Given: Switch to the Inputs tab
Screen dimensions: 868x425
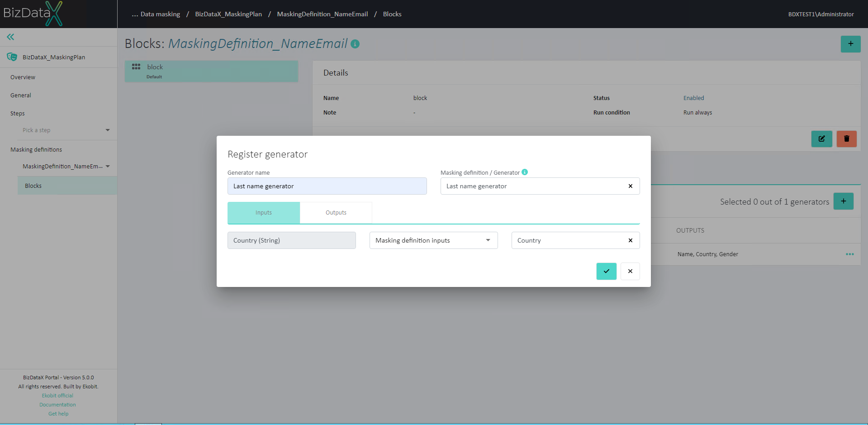Looking at the screenshot, I should pos(264,213).
